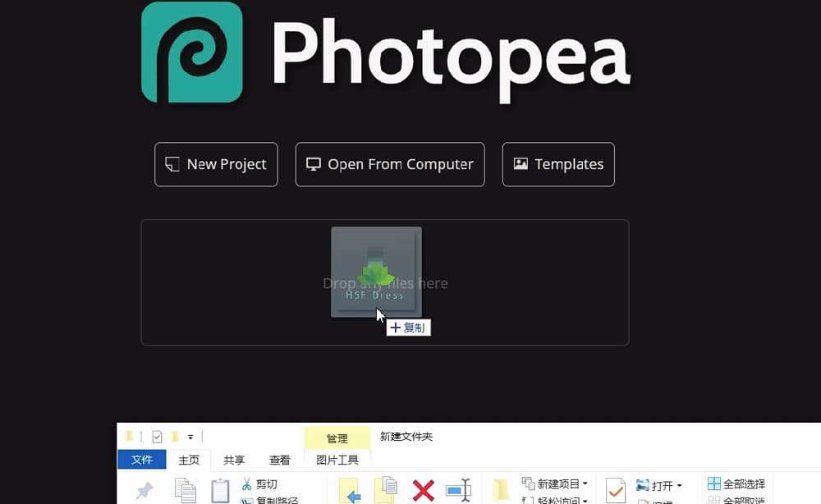
Task: Switch to the 查看 ribbon tab
Action: click(x=280, y=460)
